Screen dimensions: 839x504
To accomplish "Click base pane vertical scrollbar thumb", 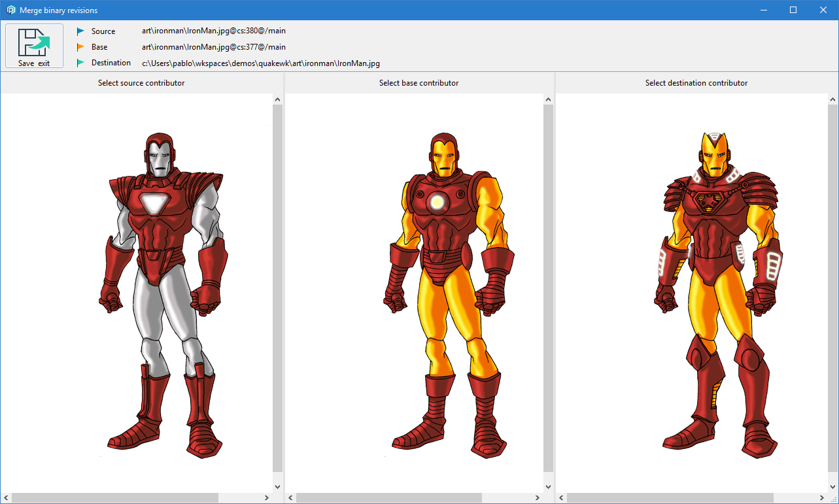I will (548, 288).
